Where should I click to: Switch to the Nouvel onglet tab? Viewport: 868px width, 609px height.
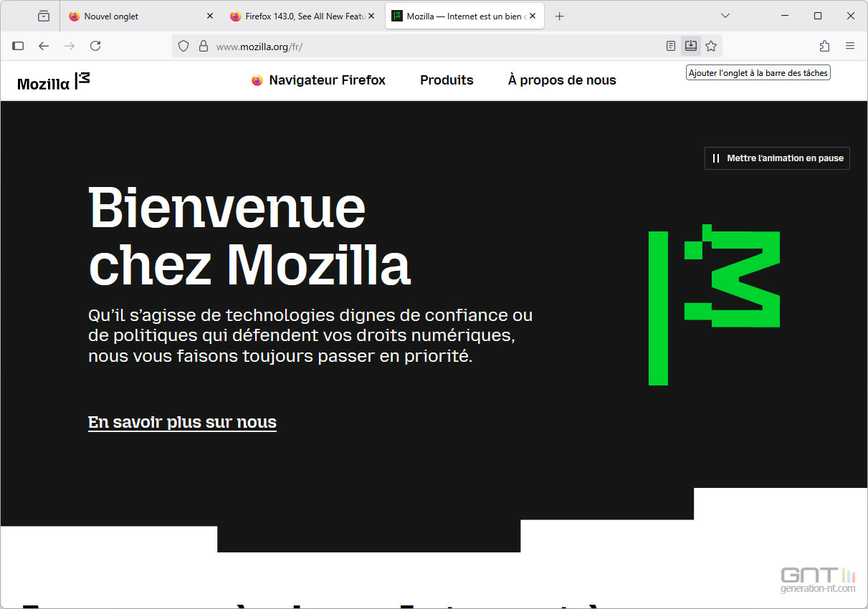coord(141,16)
